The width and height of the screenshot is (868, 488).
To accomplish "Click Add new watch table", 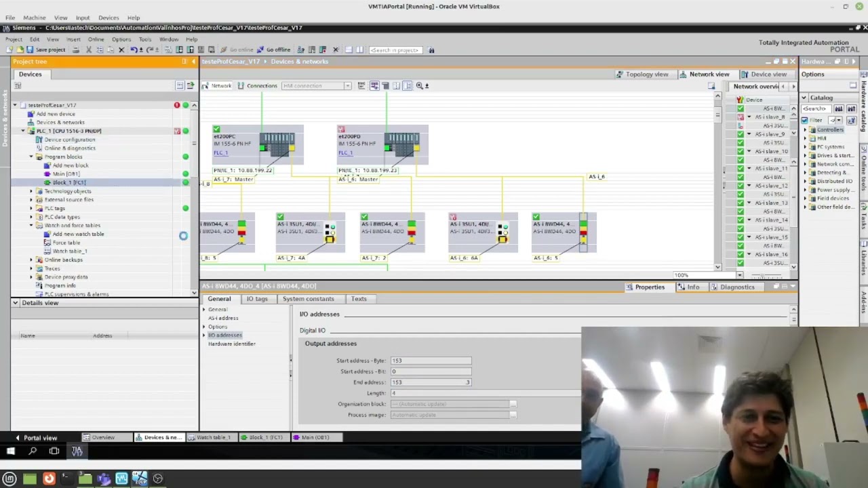I will pos(78,234).
